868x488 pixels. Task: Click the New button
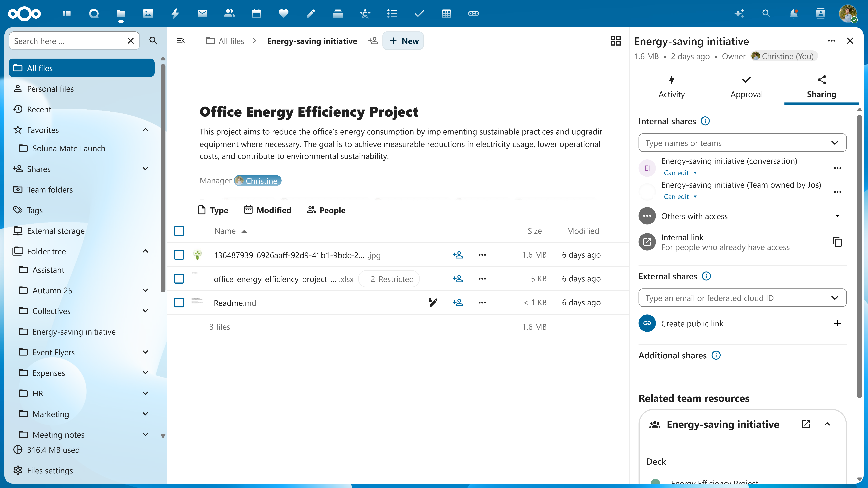click(403, 41)
